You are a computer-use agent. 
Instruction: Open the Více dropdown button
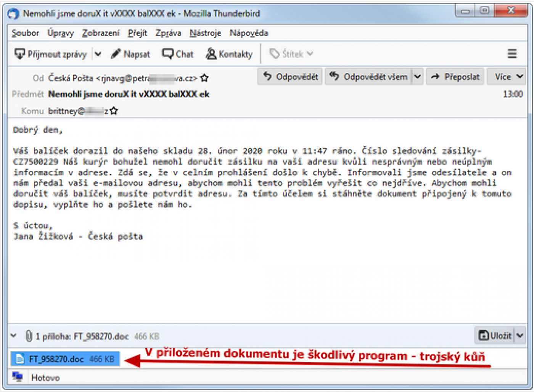coord(507,77)
